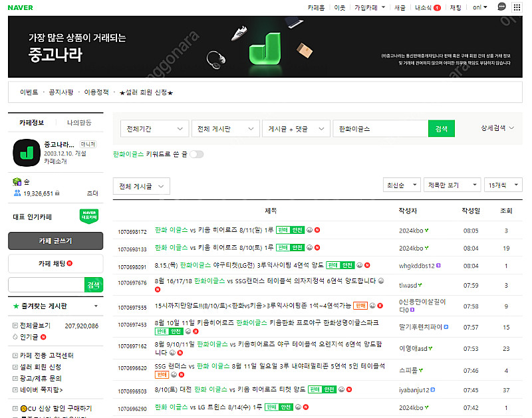Click the icon beside 카페 전용 고객센터
This screenshot has height=418, width=532.
(15, 356)
